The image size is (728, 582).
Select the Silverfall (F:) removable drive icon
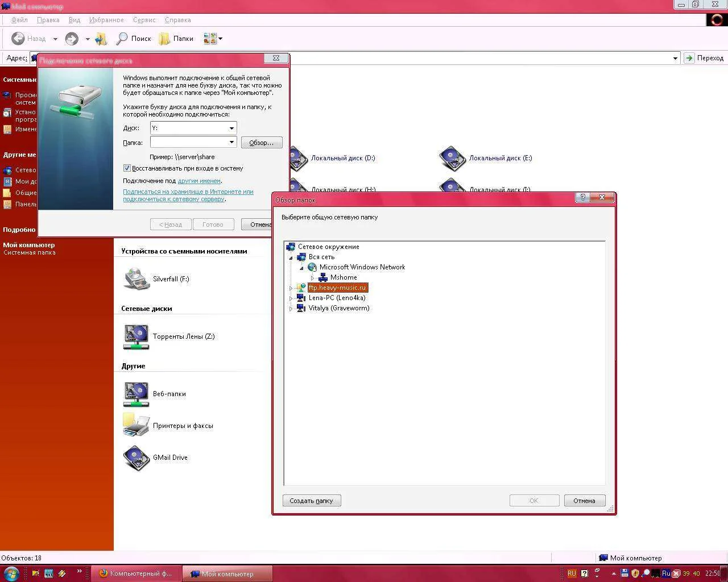click(136, 279)
